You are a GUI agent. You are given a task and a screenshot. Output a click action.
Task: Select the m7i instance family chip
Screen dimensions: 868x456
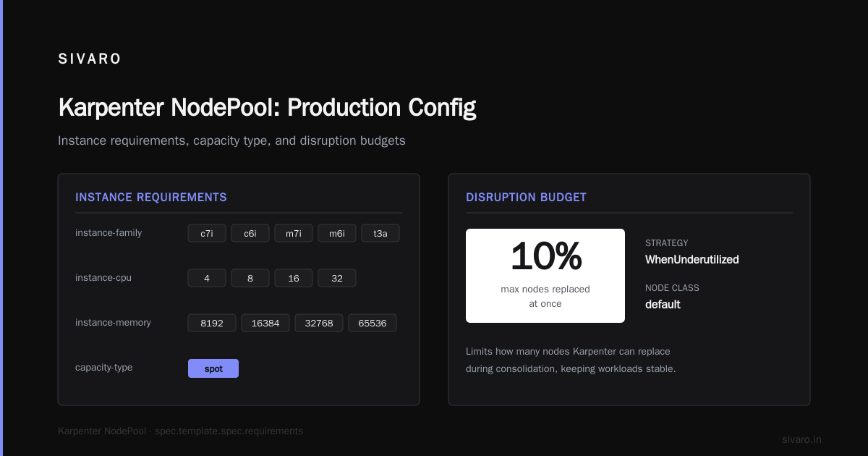coord(294,233)
